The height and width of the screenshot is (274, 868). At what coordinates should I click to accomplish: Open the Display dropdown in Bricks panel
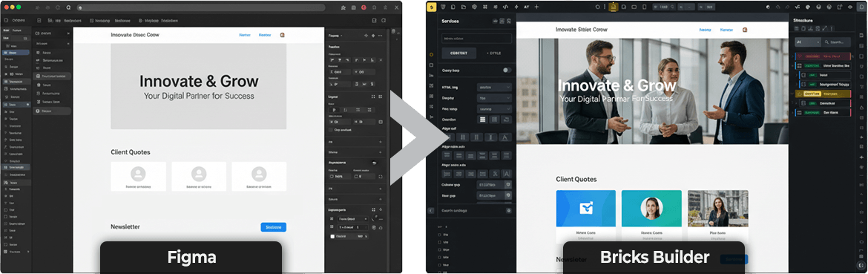coord(494,98)
